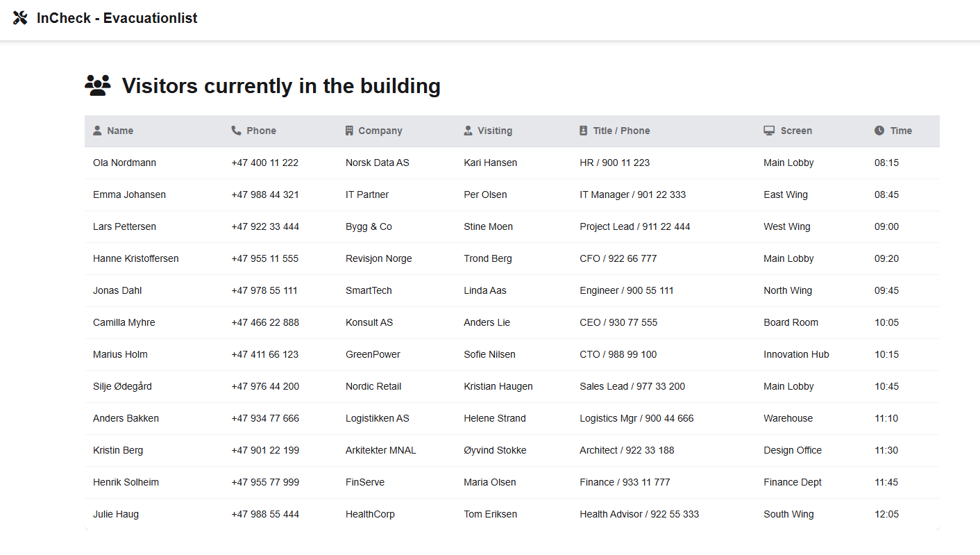Click the Board Room screen cell
Screen dimensions: 980x555
[791, 322]
